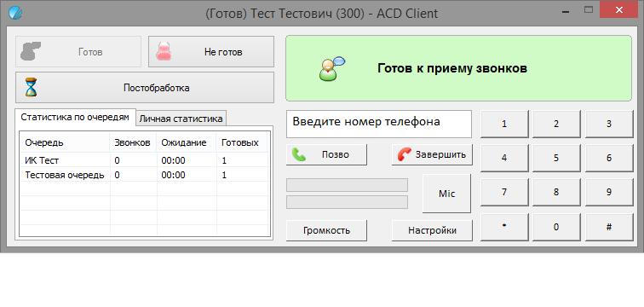The image size is (644, 307).
Task: Select the Статистика по очередям tab
Action: [75, 117]
